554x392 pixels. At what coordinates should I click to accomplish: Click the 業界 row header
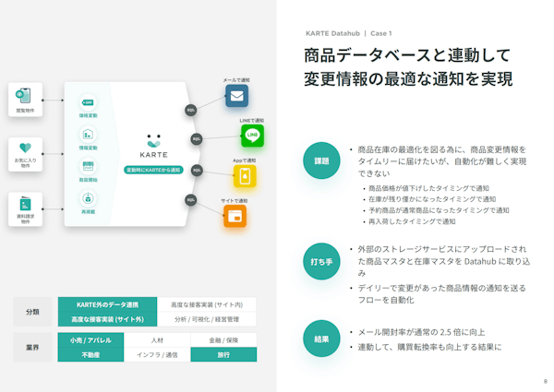click(32, 348)
